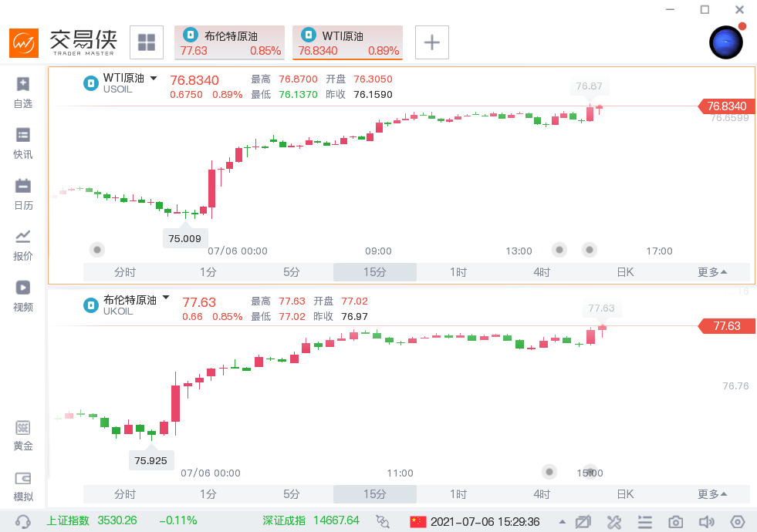Expand the WTI原油 symbol dropdown arrow
Viewport: 757px width, 532px height.
point(154,78)
